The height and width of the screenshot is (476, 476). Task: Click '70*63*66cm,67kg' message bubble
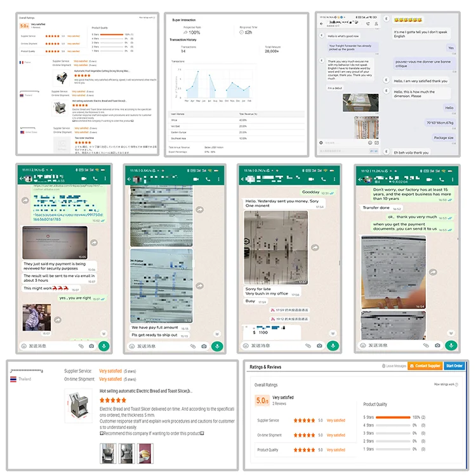tap(440, 123)
